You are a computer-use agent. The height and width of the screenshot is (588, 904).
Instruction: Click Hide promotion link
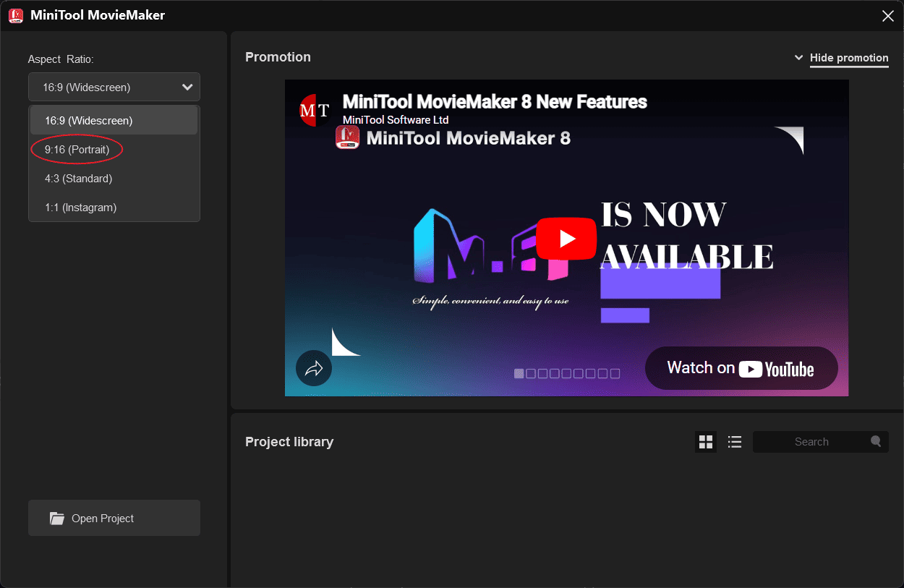(x=849, y=58)
